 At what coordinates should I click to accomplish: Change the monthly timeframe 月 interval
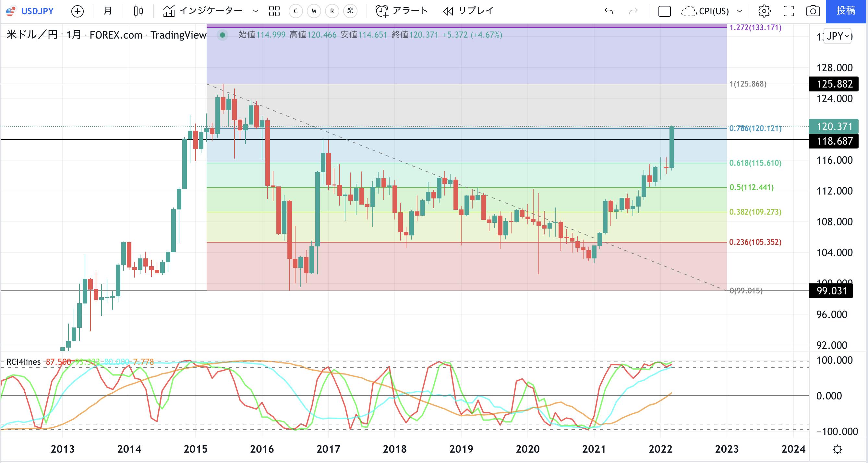108,11
